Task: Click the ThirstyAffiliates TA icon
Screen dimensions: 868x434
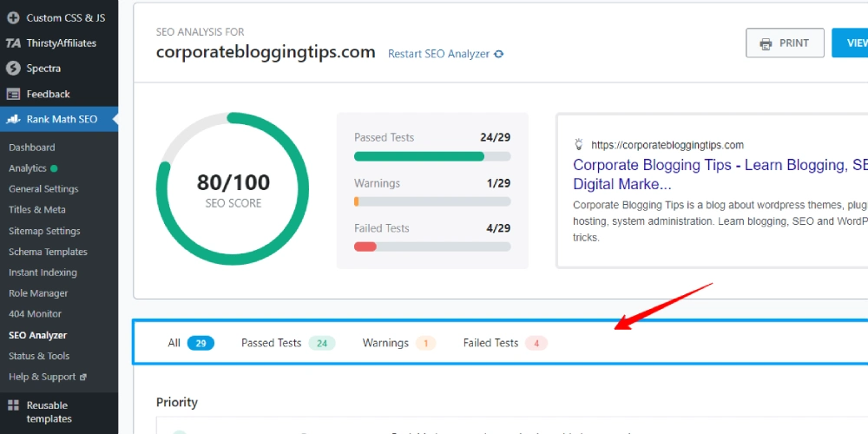Action: [13, 43]
